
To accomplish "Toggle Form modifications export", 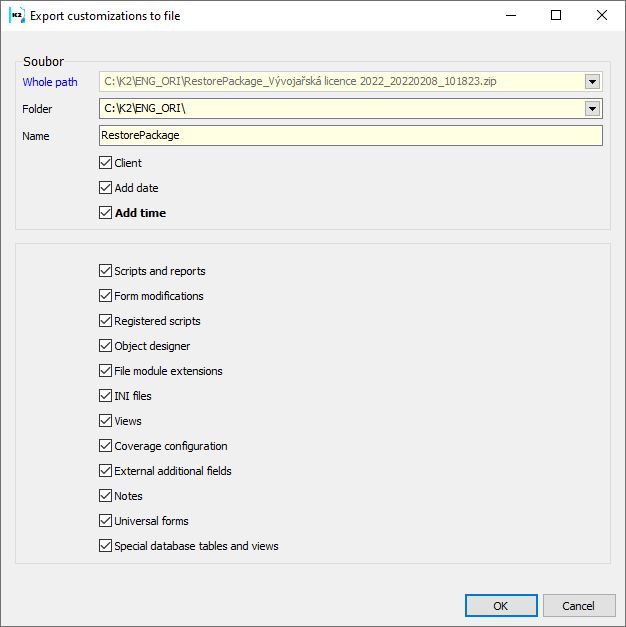I will (x=106, y=296).
